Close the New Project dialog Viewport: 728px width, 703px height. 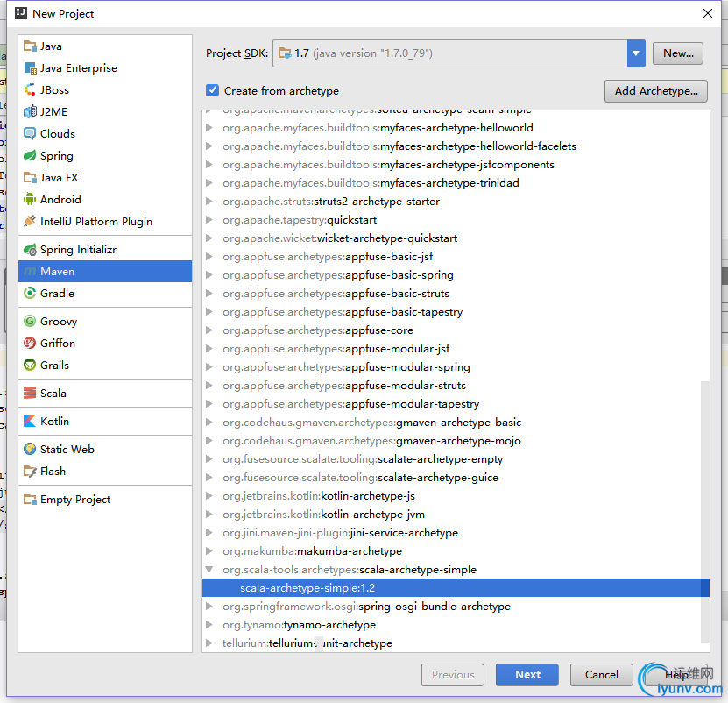click(x=708, y=13)
